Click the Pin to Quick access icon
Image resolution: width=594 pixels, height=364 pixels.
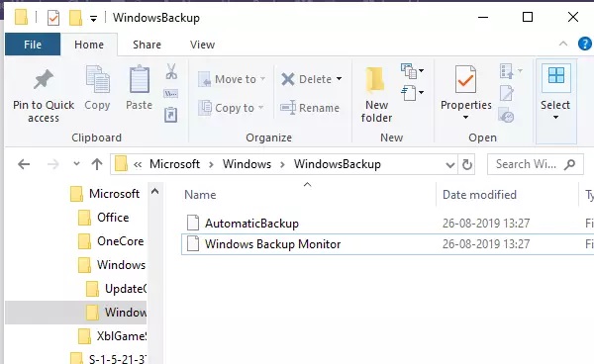point(44,79)
